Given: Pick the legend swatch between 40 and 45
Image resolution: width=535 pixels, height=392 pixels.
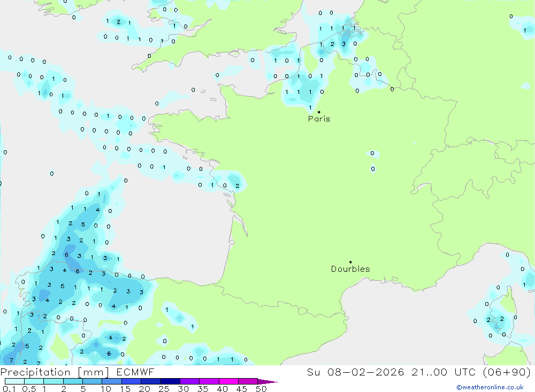Looking at the screenshot, I should tap(228, 381).
